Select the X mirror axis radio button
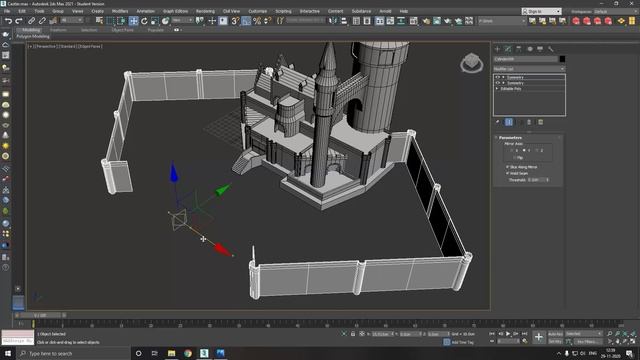The image size is (640, 360). click(512, 151)
